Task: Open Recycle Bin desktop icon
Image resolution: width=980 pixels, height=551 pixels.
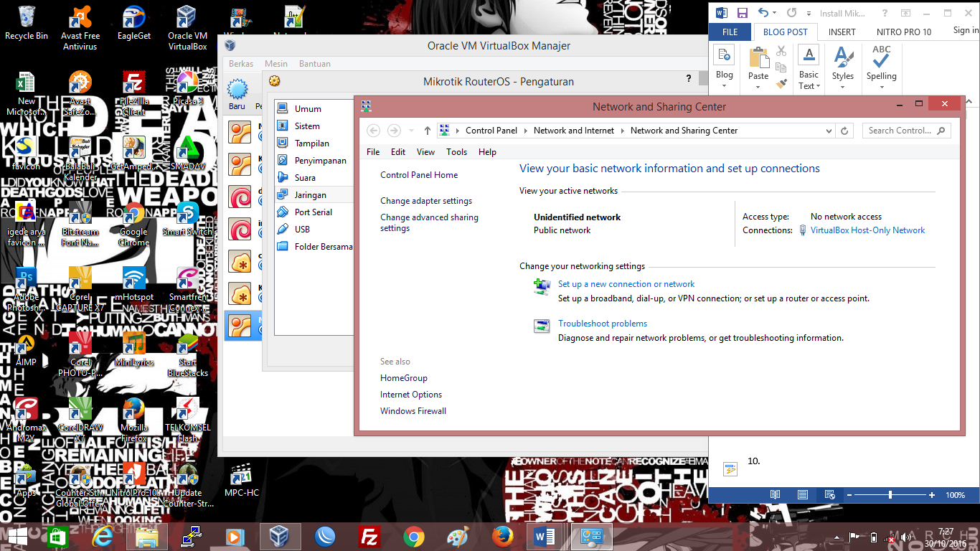Action: point(27,23)
